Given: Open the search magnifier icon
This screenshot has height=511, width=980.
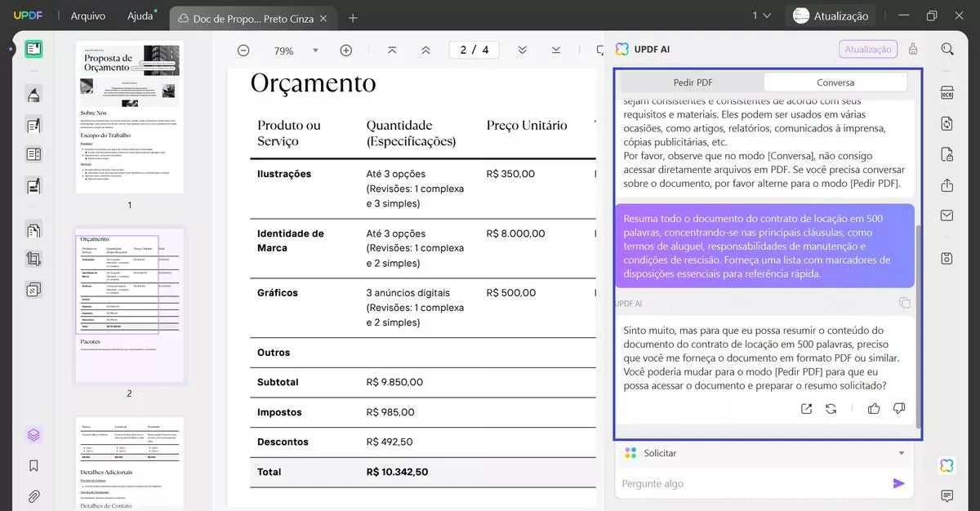Looking at the screenshot, I should [947, 49].
